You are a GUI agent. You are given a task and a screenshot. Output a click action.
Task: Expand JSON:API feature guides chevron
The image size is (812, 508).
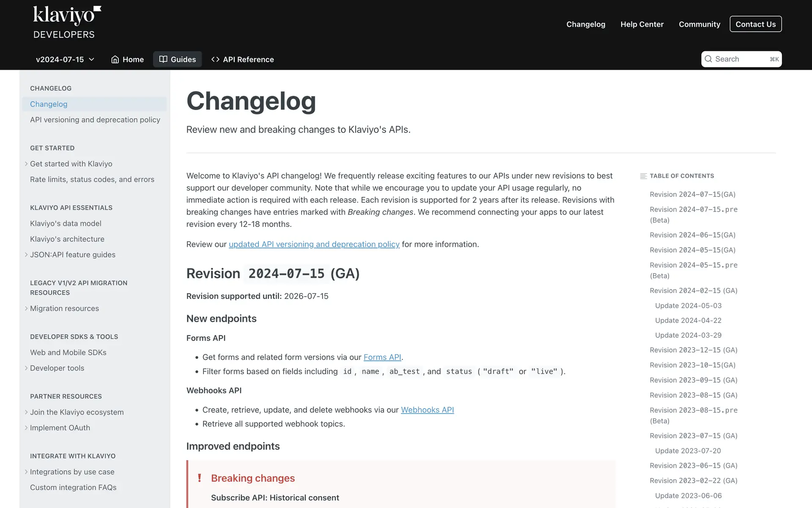26,255
